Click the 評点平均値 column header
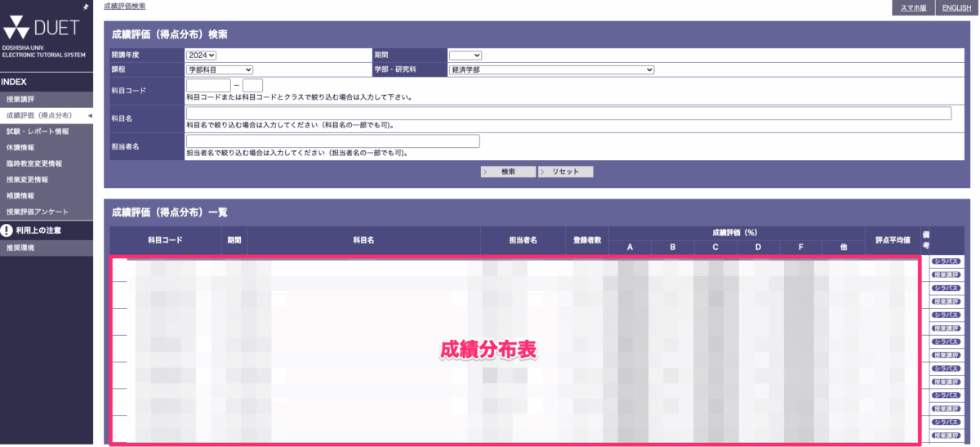This screenshot has width=980, height=447. click(x=893, y=240)
